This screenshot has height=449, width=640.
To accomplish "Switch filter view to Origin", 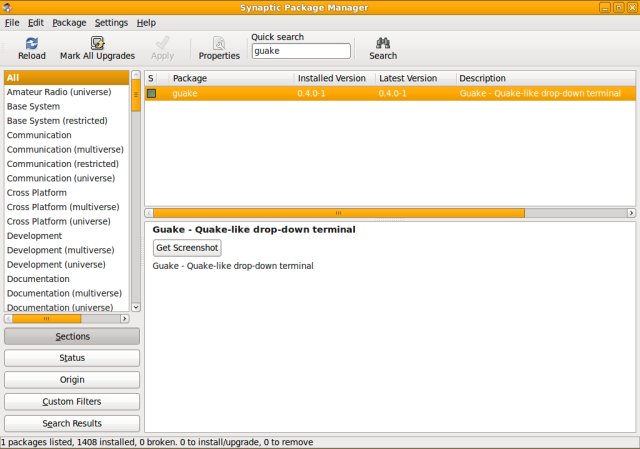I will (72, 380).
